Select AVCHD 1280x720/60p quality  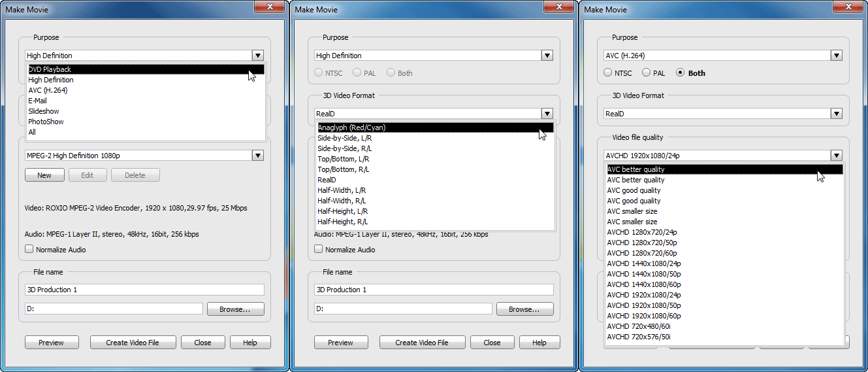(x=724, y=253)
